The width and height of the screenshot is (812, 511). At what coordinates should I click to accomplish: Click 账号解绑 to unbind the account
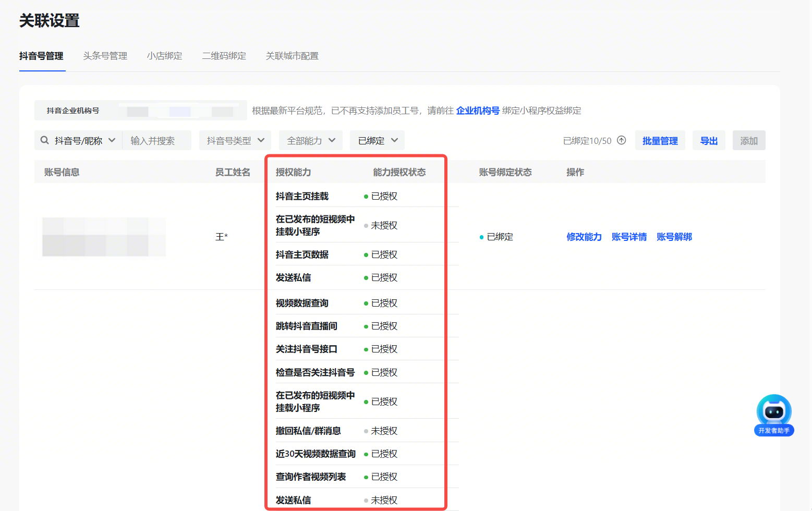(x=674, y=237)
